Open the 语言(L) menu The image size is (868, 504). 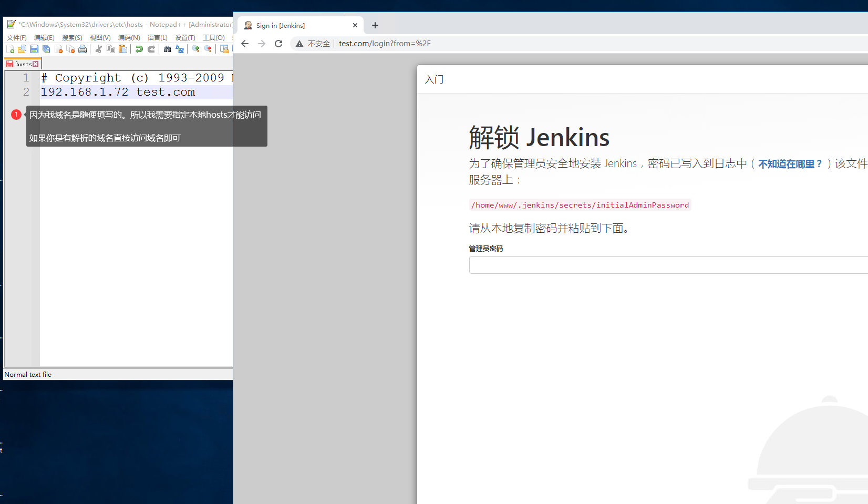157,38
